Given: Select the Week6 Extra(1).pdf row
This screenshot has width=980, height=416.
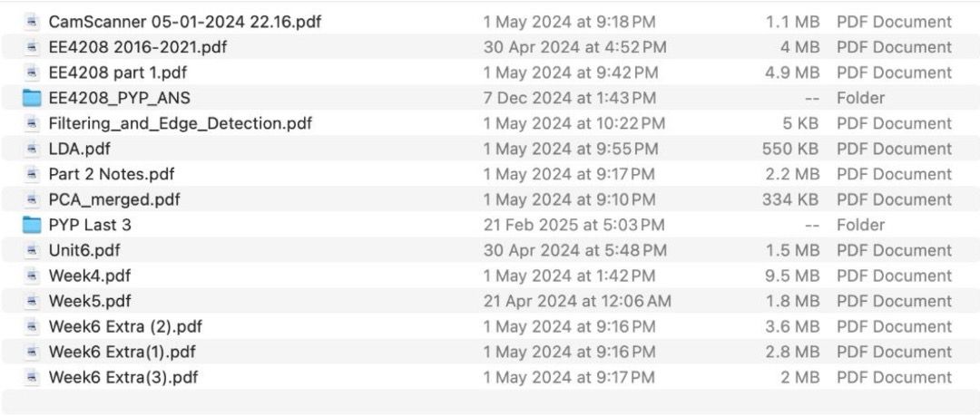Looking at the screenshot, I should pos(490,352).
